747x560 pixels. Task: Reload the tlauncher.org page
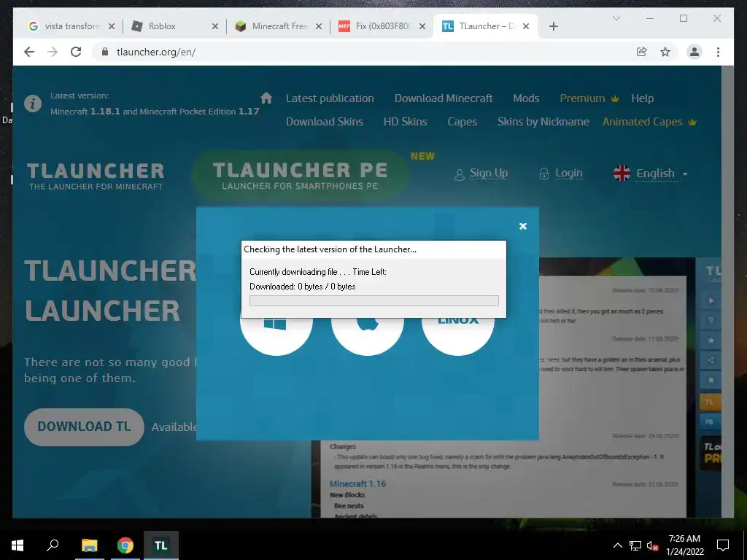pos(76,52)
